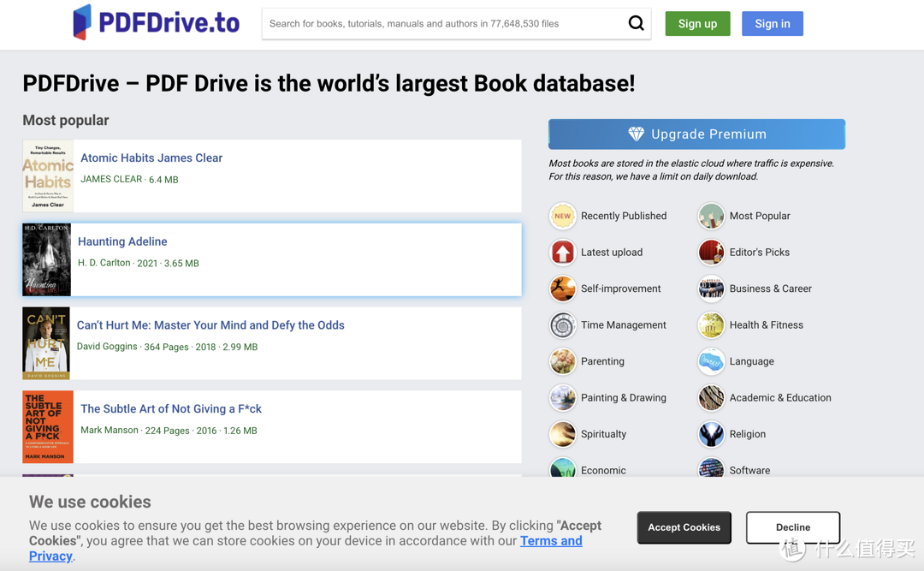The width and height of the screenshot is (924, 571).
Task: Click the Editor's Picks category icon
Action: (711, 253)
